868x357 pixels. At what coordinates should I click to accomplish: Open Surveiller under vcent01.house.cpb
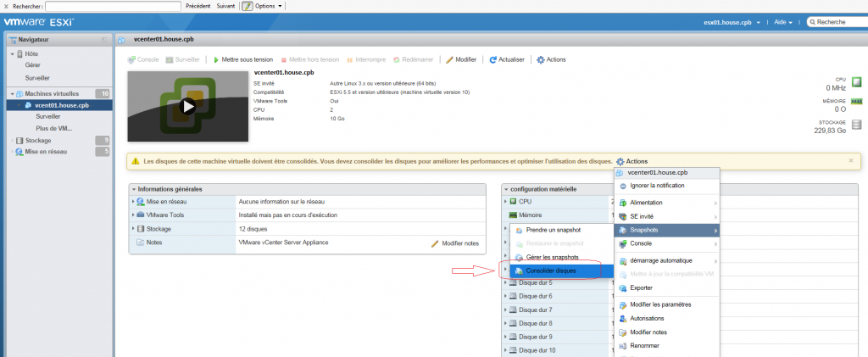(x=48, y=117)
